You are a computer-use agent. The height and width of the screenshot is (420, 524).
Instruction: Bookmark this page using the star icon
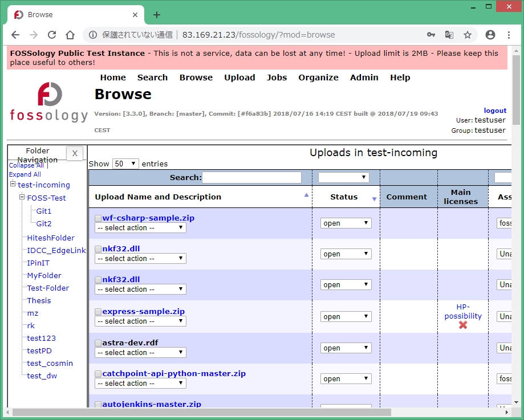point(468,34)
